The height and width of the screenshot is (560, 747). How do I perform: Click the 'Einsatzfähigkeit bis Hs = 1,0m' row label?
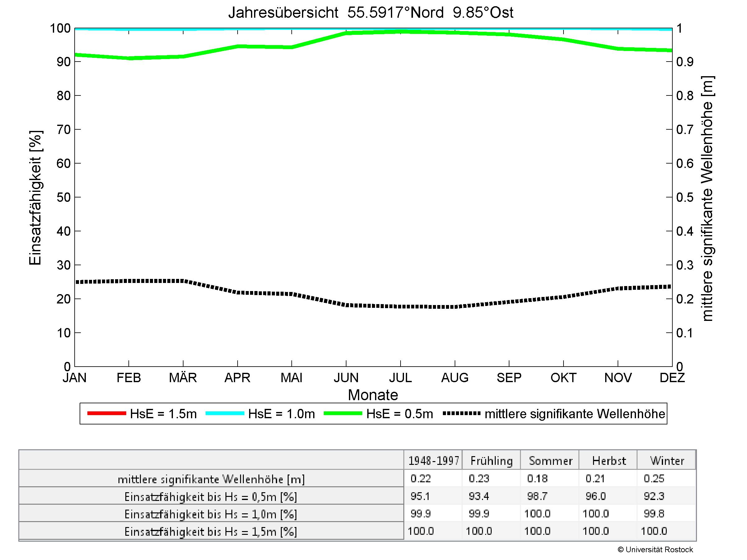[211, 514]
